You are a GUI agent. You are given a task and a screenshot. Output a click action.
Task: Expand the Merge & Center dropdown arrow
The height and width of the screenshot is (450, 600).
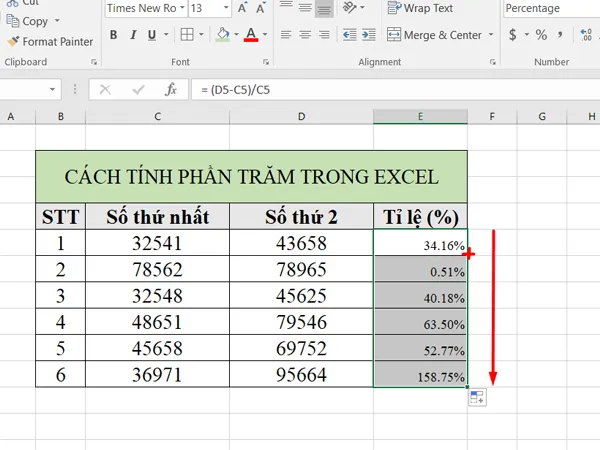click(490, 35)
